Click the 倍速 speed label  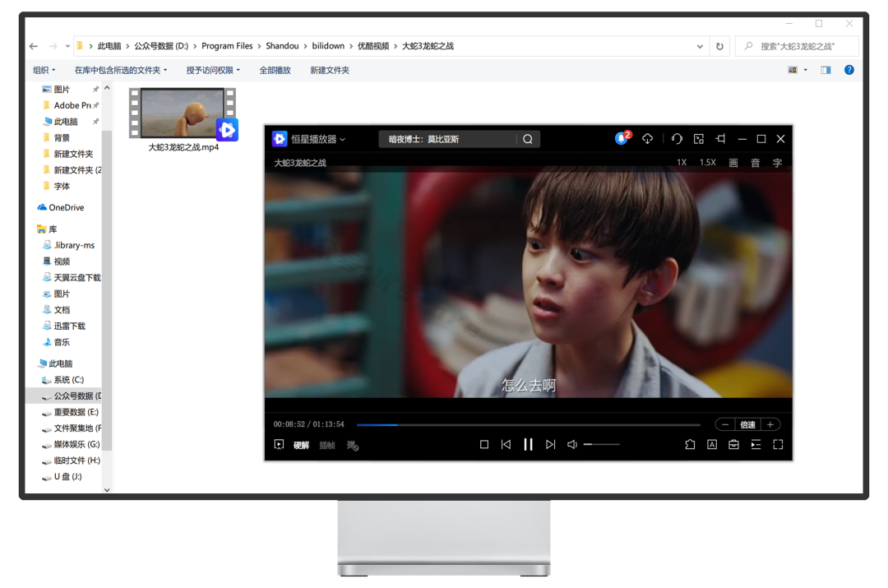(748, 424)
